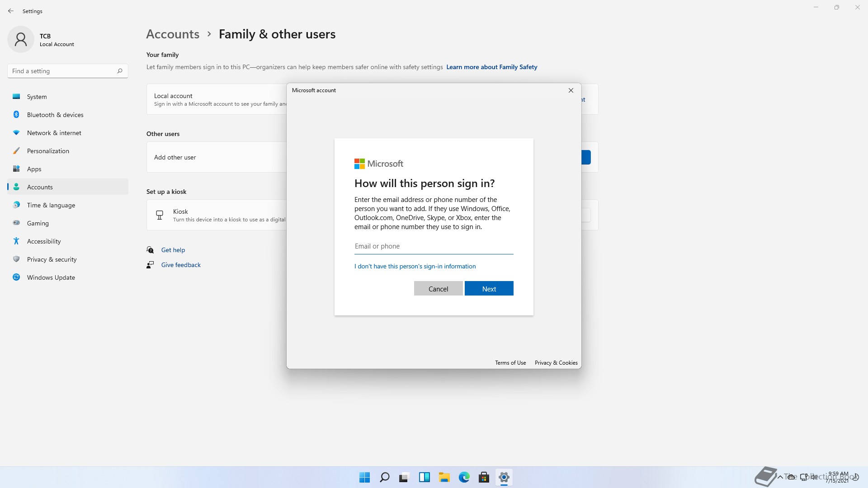Click the TCB Local Account name

tap(57, 40)
